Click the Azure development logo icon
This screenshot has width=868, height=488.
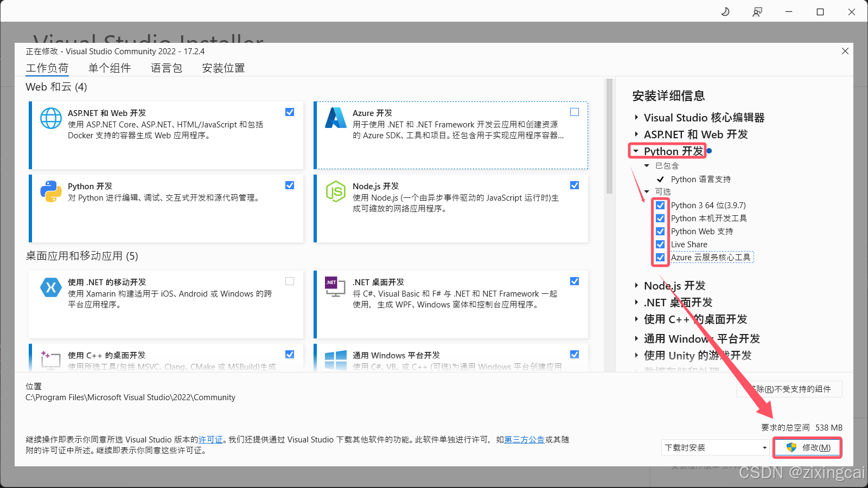336,118
